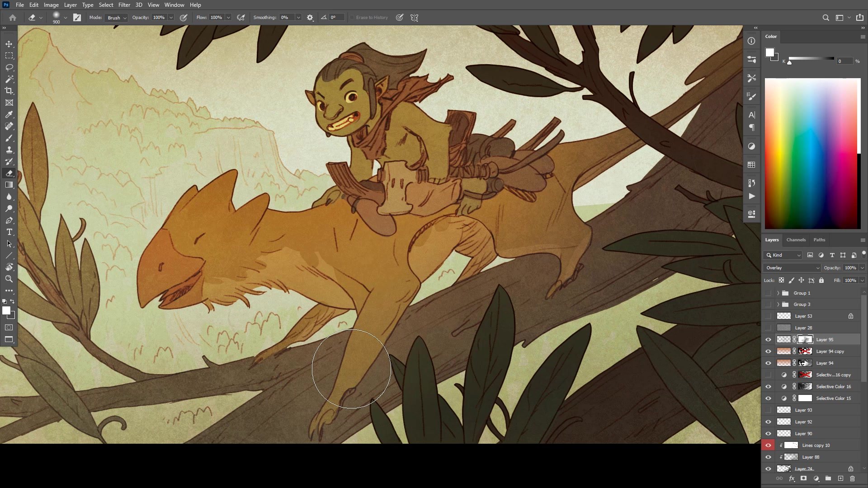
Task: Select the Horizontal Type tool
Action: point(9,232)
